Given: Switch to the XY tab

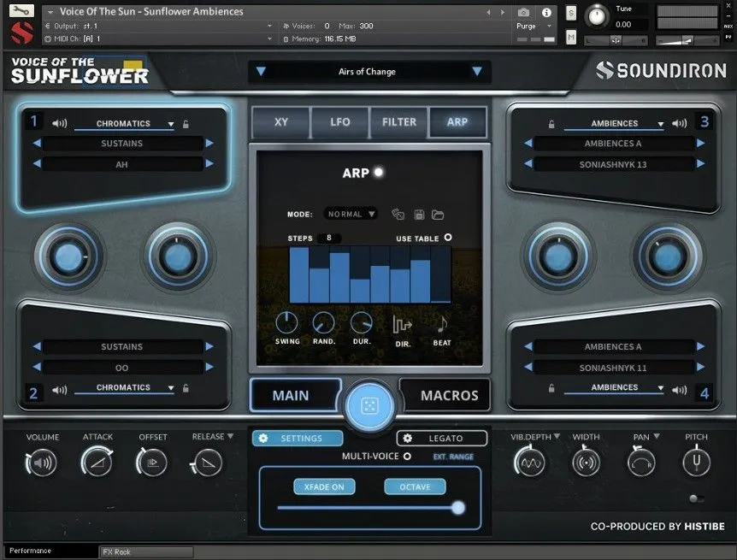Looking at the screenshot, I should pyautogui.click(x=281, y=122).
